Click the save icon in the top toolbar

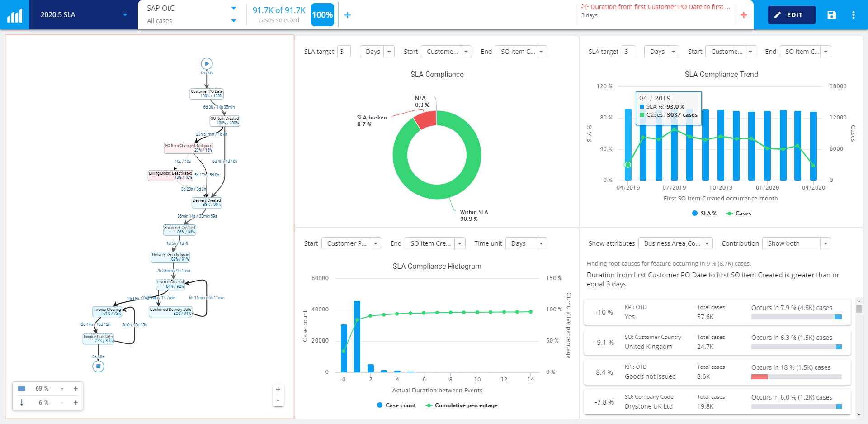click(832, 15)
